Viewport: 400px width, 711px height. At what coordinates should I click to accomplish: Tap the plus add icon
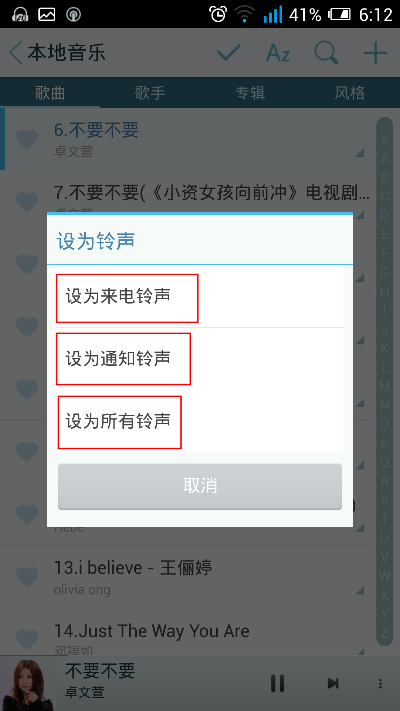[376, 53]
